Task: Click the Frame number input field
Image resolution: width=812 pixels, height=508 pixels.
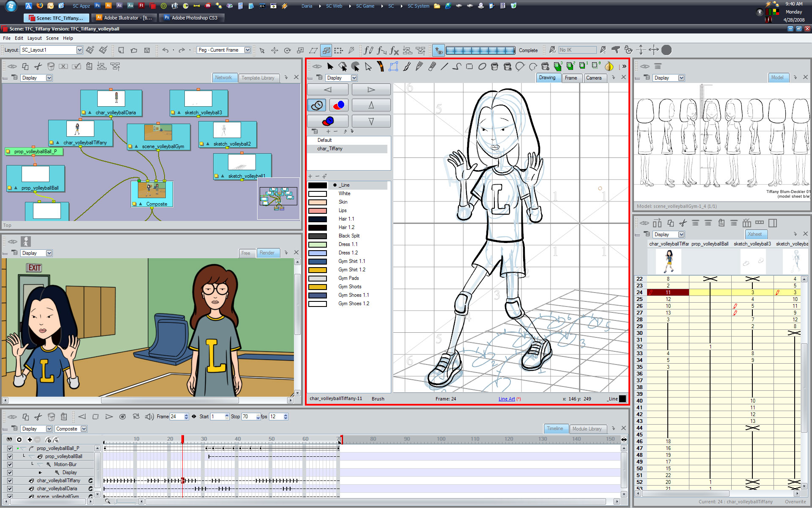Action: (x=177, y=417)
